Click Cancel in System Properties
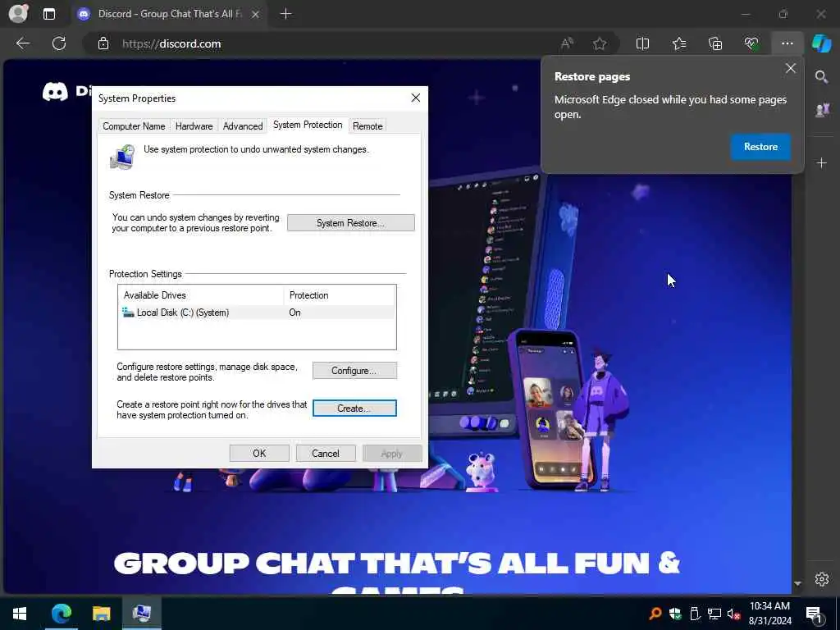The image size is (840, 630). coord(325,453)
